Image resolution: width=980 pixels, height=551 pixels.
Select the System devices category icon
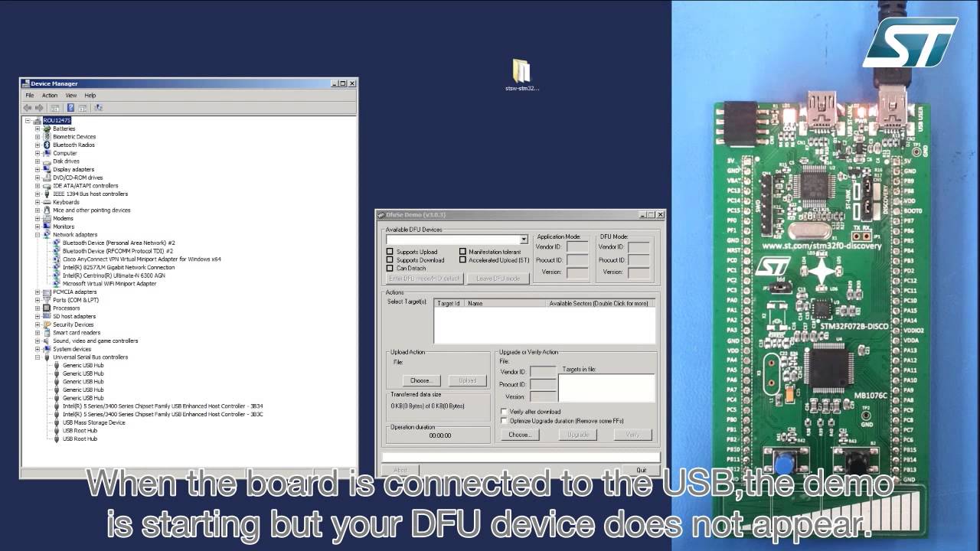(x=47, y=349)
